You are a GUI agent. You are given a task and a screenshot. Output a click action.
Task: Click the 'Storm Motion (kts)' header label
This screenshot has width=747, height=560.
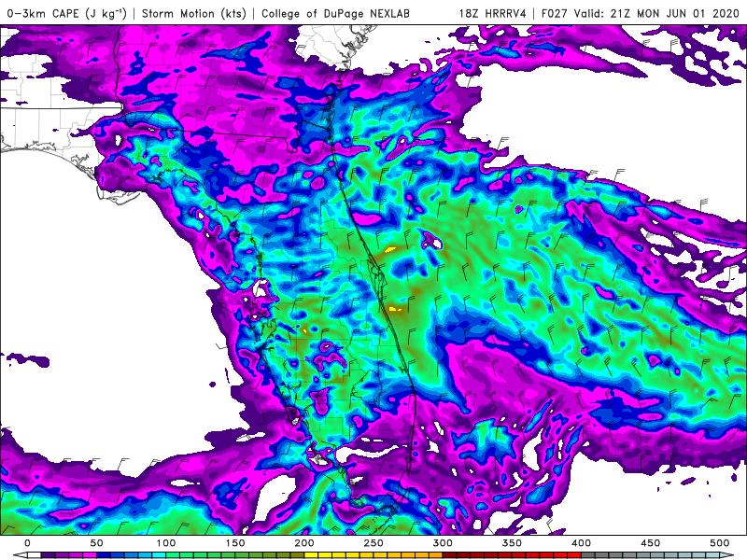point(194,13)
